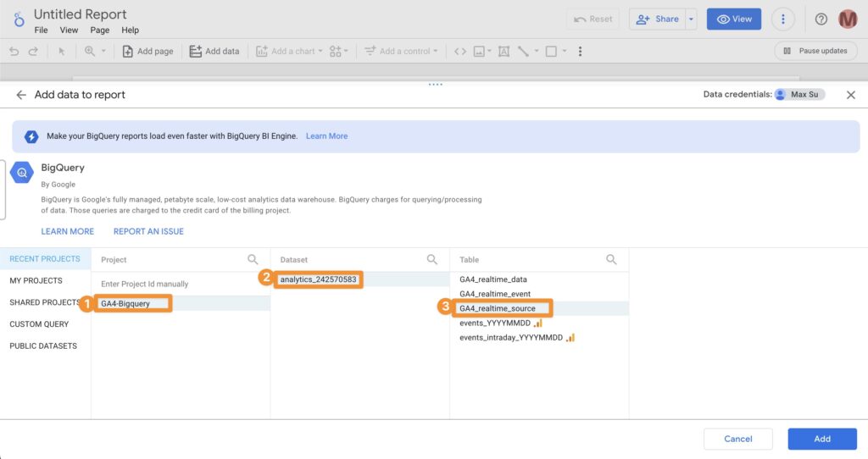Select the GA4_realtime_data table
Image resolution: width=868 pixels, height=459 pixels.
tap(539, 279)
